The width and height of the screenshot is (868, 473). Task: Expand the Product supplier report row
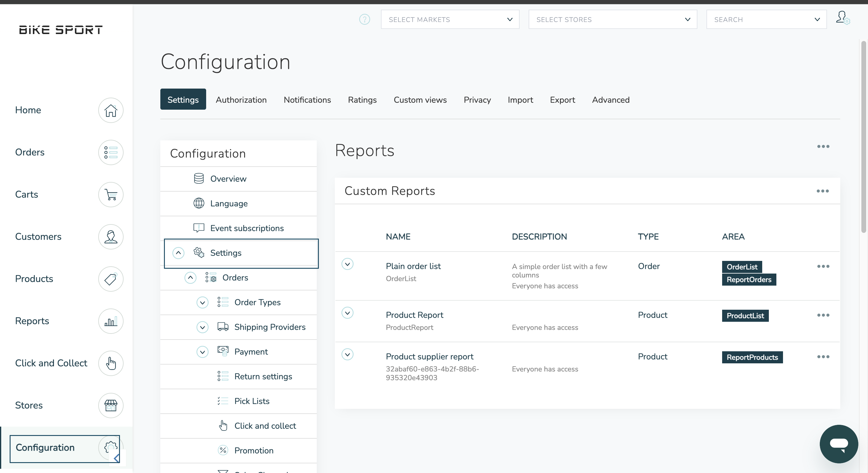(347, 354)
